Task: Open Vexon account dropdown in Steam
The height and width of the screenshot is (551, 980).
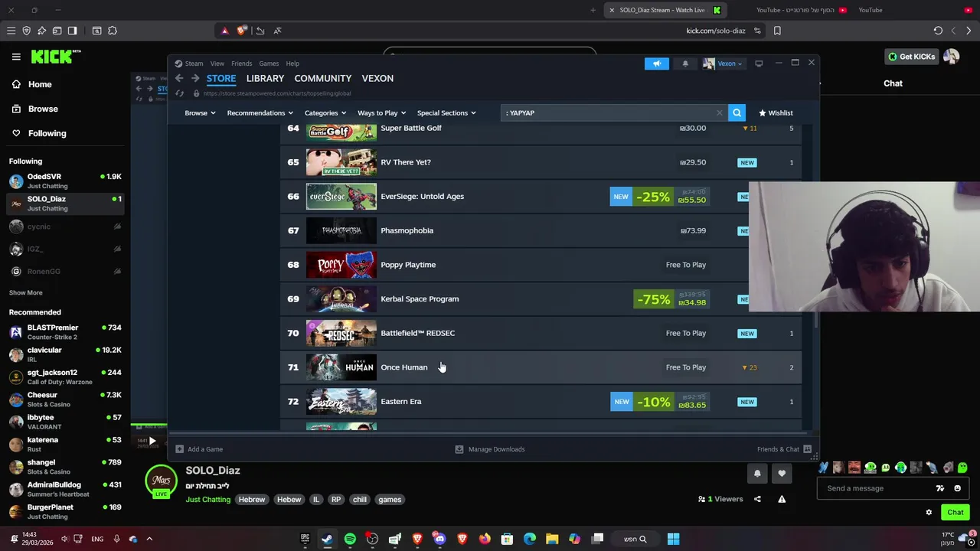Action: 723,64
